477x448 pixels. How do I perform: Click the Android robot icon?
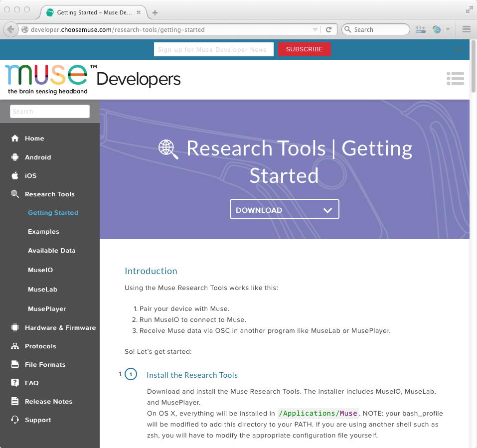pyautogui.click(x=15, y=157)
